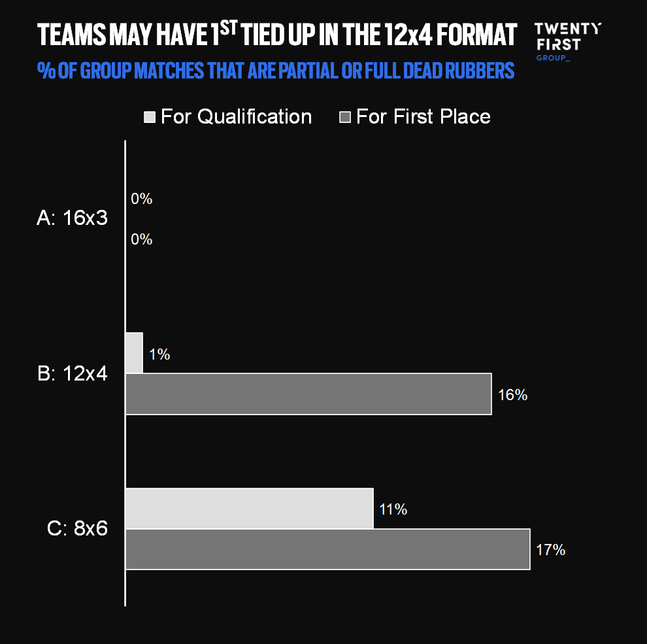Click the For Qualification legend color swatch

150,117
